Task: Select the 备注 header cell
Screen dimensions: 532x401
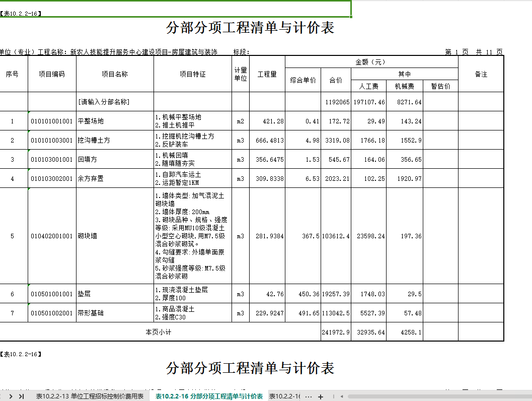Action: point(481,74)
